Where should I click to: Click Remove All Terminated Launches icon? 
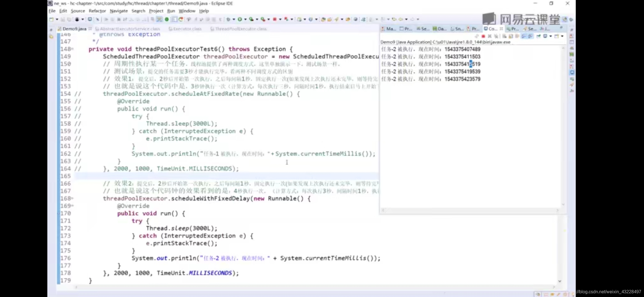pyautogui.click(x=496, y=36)
